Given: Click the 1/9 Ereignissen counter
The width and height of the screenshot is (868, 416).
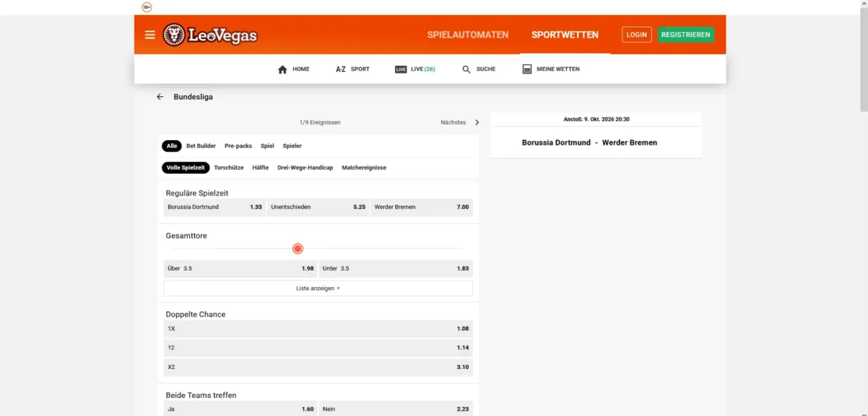Looking at the screenshot, I should click(320, 122).
